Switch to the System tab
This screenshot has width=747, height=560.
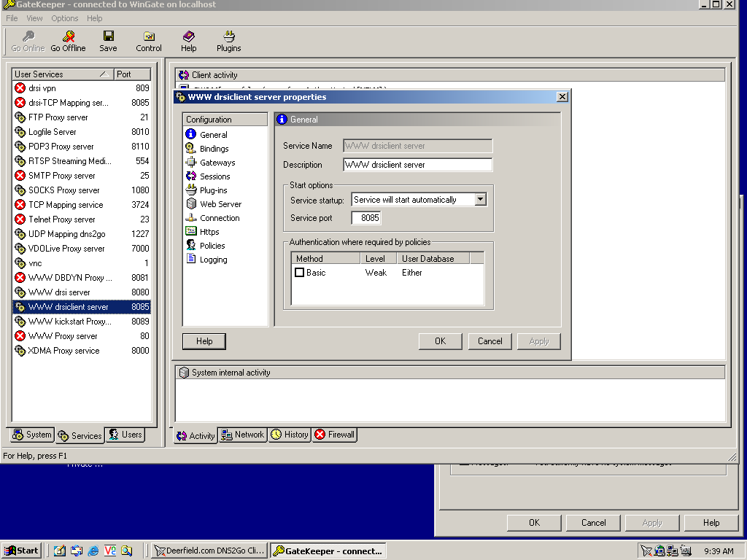[32, 435]
